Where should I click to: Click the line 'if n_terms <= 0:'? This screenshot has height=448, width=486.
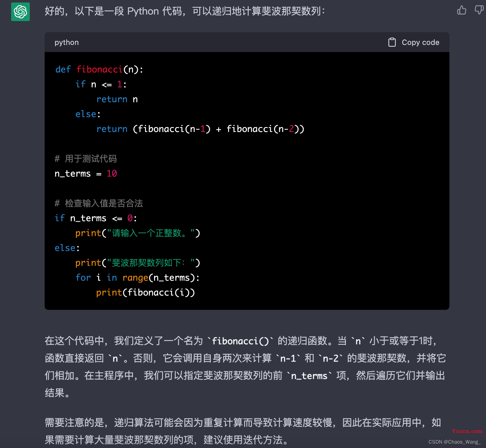click(x=96, y=218)
